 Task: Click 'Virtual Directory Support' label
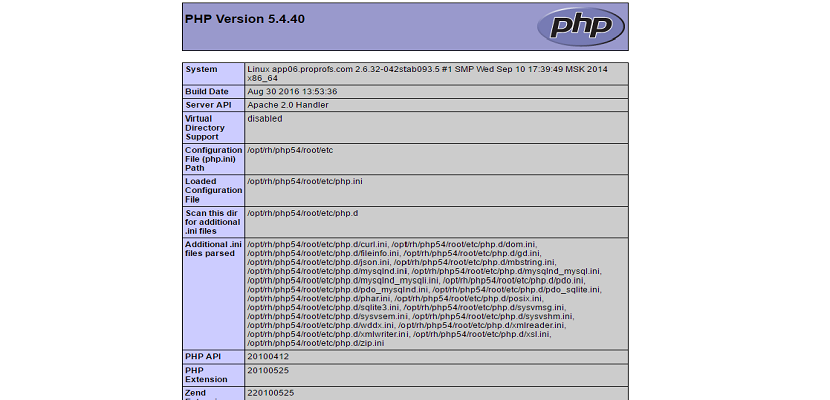tap(205, 128)
